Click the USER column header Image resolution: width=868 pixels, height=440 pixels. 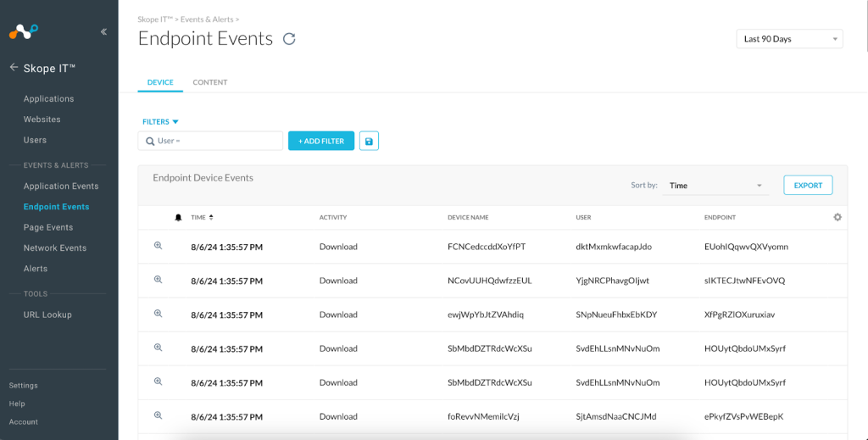[583, 218]
